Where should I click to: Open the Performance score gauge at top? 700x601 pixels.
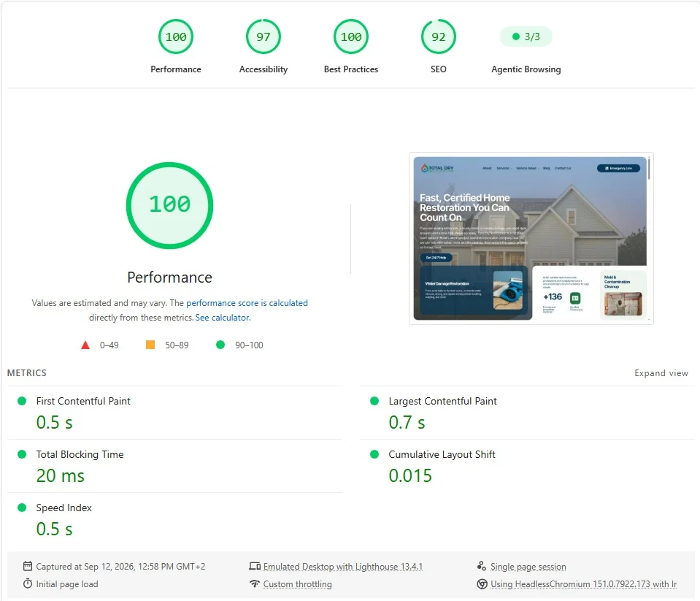(176, 37)
